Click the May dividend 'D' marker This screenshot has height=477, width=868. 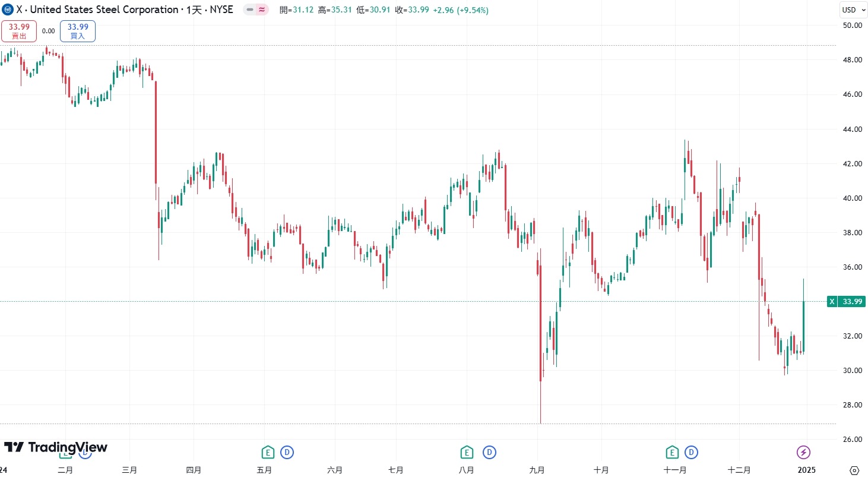[287, 453]
